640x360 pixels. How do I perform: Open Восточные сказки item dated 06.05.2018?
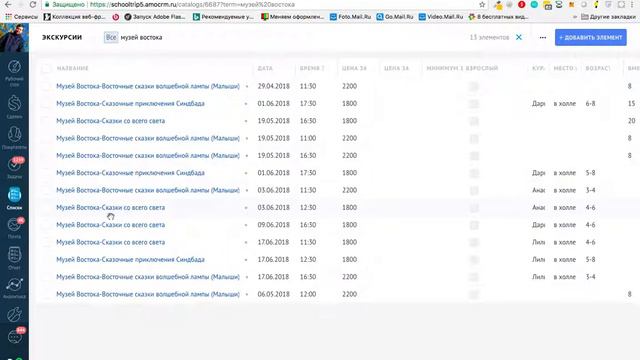(x=148, y=294)
